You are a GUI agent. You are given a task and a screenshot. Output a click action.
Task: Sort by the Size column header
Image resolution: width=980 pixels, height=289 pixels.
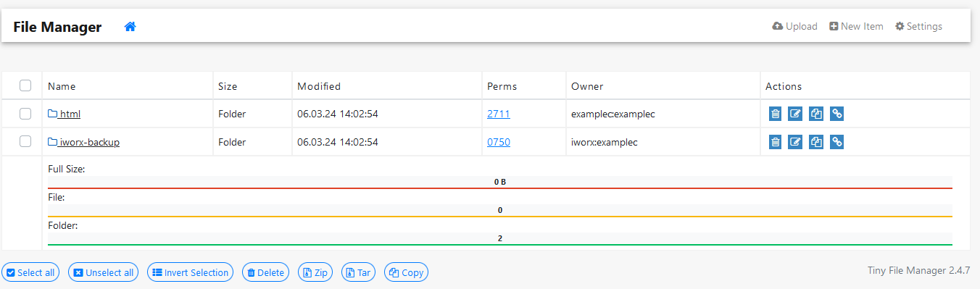[228, 86]
